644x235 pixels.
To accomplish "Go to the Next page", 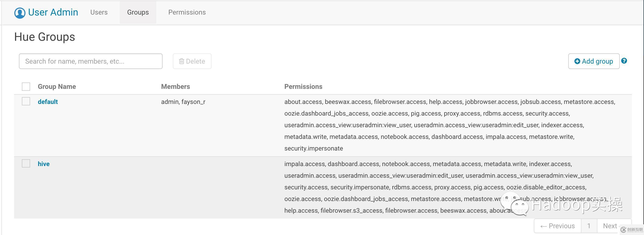I will pyautogui.click(x=610, y=226).
